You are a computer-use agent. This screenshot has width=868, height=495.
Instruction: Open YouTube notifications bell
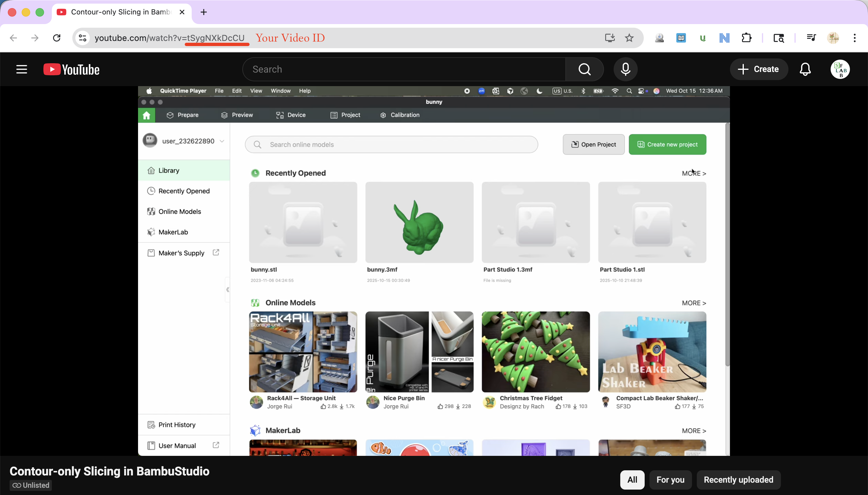pos(805,69)
